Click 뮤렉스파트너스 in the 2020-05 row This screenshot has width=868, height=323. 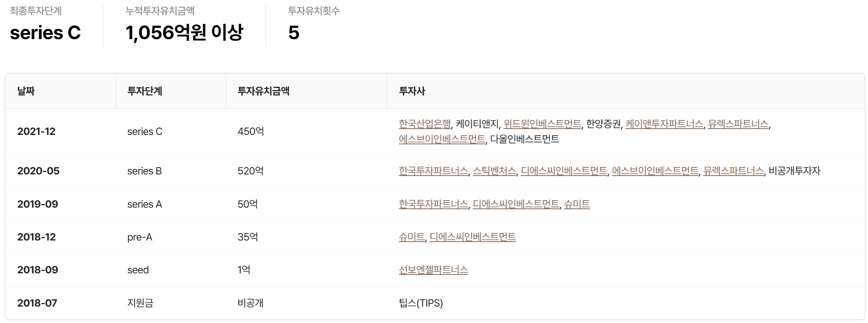tap(733, 171)
